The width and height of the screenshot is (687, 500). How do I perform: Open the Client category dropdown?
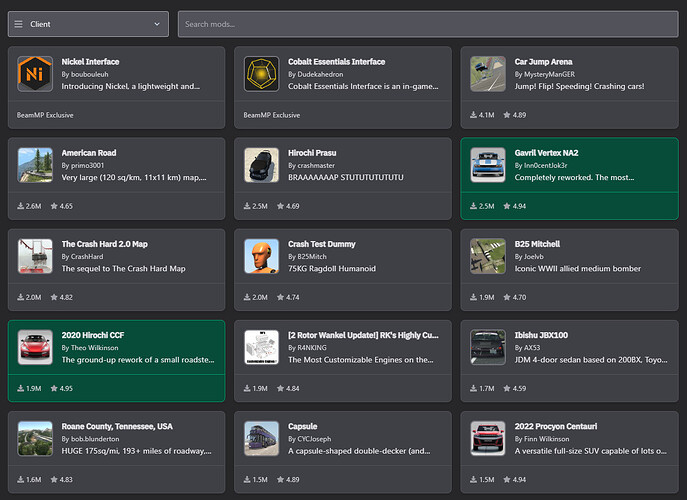[88, 24]
